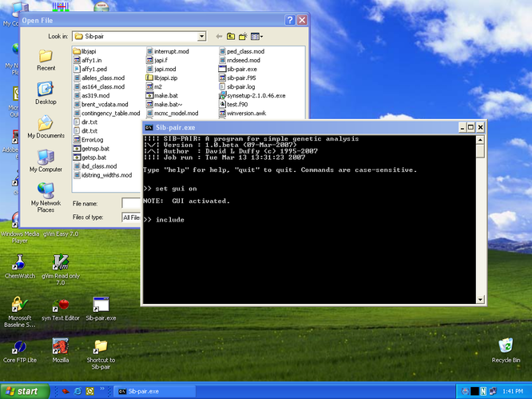Screen dimensions: 532x399
Task: Select file sib-pair.f95
Action: point(237,78)
